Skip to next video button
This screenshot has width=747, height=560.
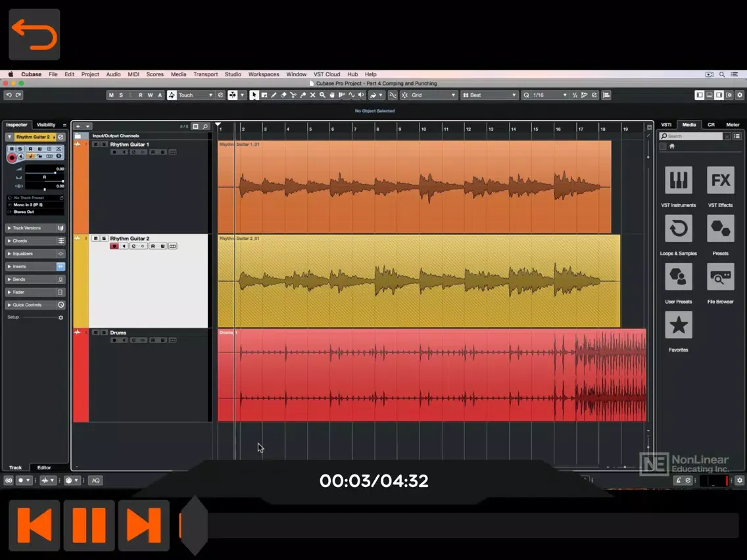pyautogui.click(x=144, y=526)
